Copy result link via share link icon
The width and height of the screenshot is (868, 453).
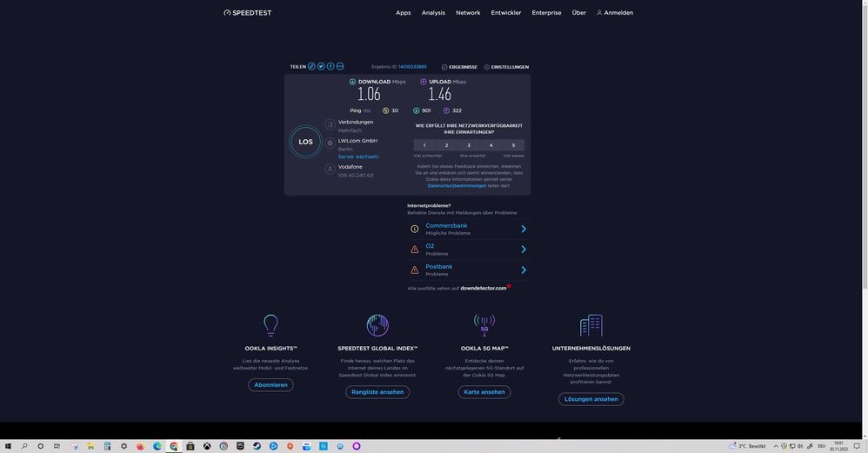point(311,66)
